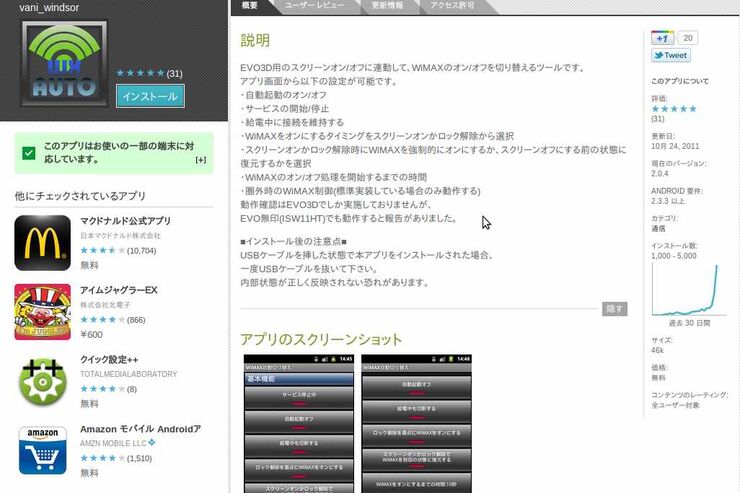Collapse the description with the 隠す button
This screenshot has height=493, width=740.
pos(614,309)
